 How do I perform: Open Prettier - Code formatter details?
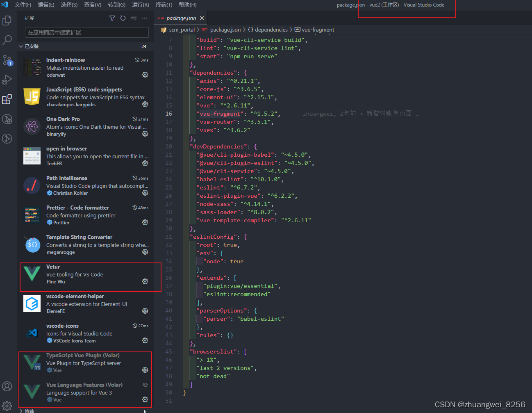pyautogui.click(x=85, y=215)
